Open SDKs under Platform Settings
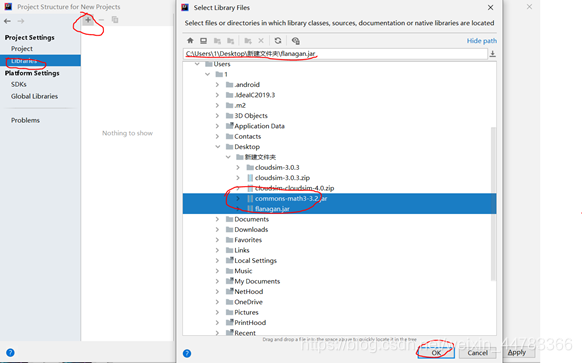The width and height of the screenshot is (582, 363). tap(19, 84)
